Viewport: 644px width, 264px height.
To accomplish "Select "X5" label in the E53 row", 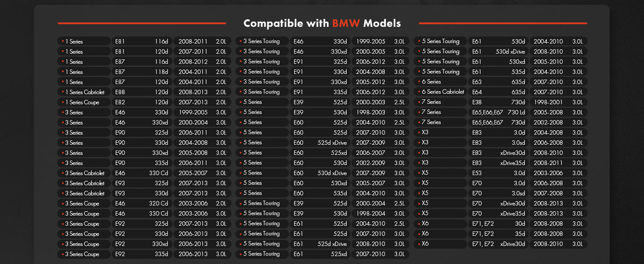I will click(425, 173).
